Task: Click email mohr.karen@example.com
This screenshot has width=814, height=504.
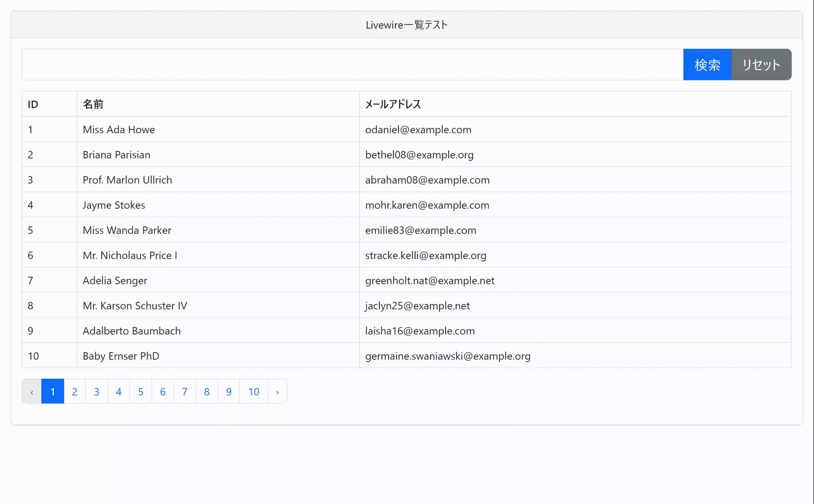Action: [x=427, y=205]
